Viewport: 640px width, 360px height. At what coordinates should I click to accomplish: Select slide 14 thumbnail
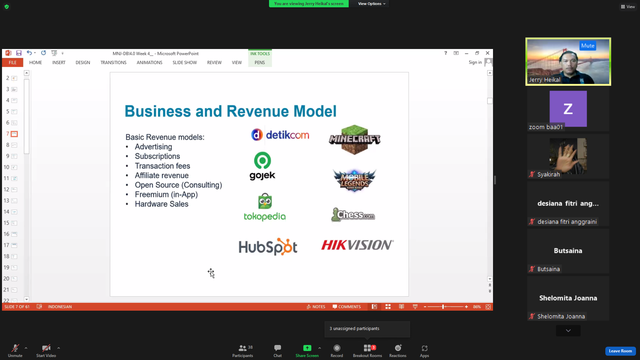tap(14, 212)
